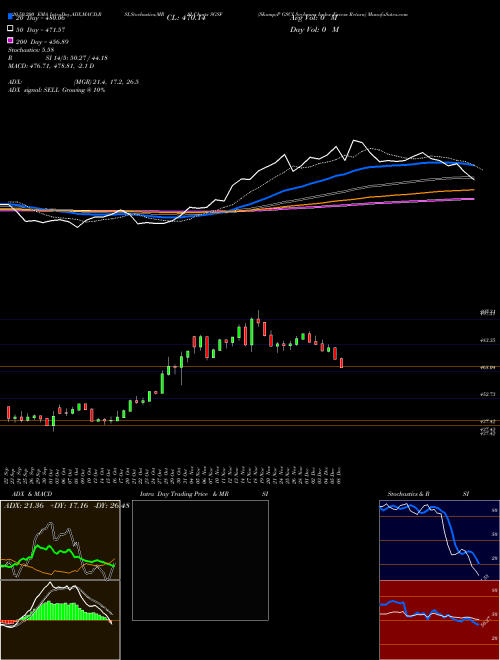This screenshot has height=660, width=500.
Task: Open the MACD histogram chart thumbnail
Action: (x=60, y=620)
